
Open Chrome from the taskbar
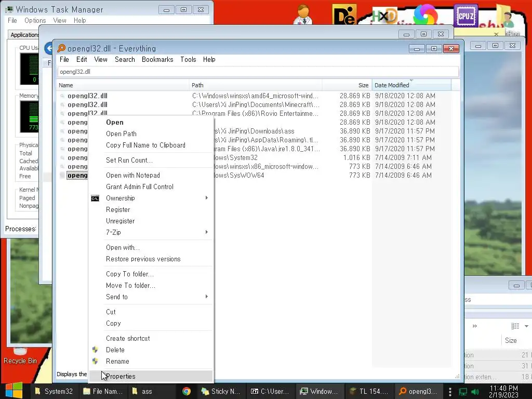click(x=187, y=391)
